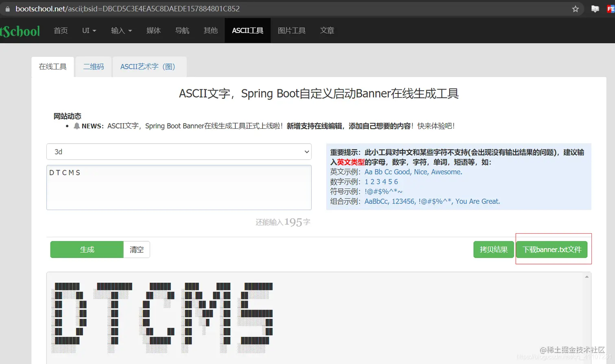Click the text area containing D T C M S
The image size is (615, 364).
tap(179, 187)
